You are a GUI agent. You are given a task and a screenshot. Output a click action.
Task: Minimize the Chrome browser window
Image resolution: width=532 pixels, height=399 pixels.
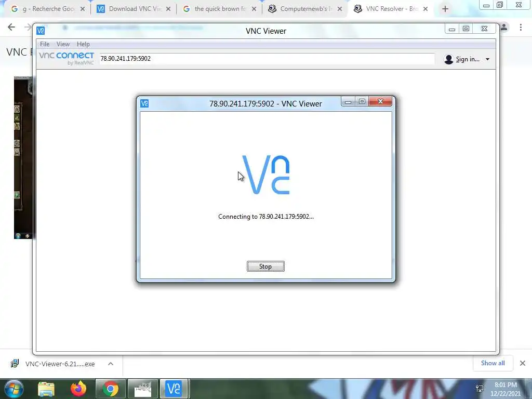click(x=486, y=5)
